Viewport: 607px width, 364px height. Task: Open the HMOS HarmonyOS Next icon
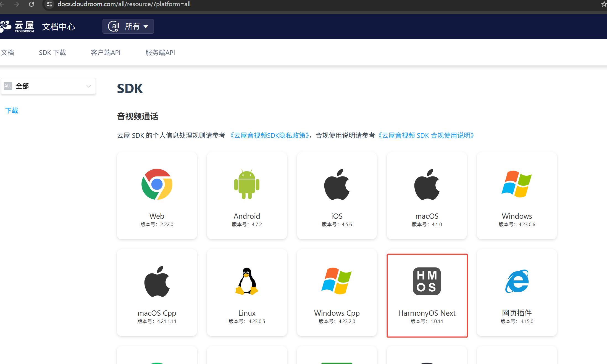(427, 281)
